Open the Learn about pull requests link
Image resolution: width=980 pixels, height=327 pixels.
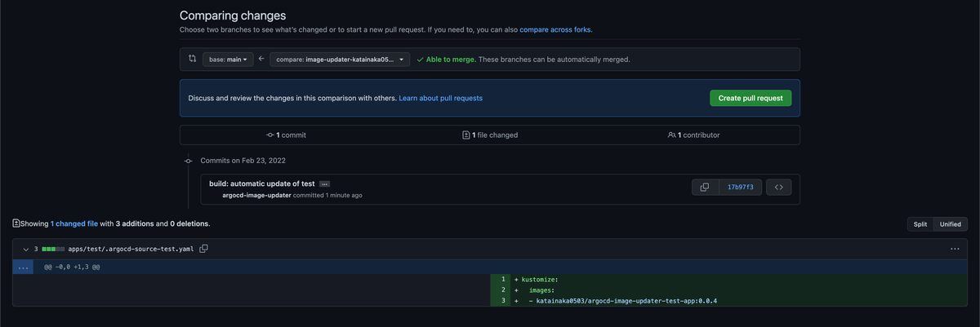coord(440,98)
